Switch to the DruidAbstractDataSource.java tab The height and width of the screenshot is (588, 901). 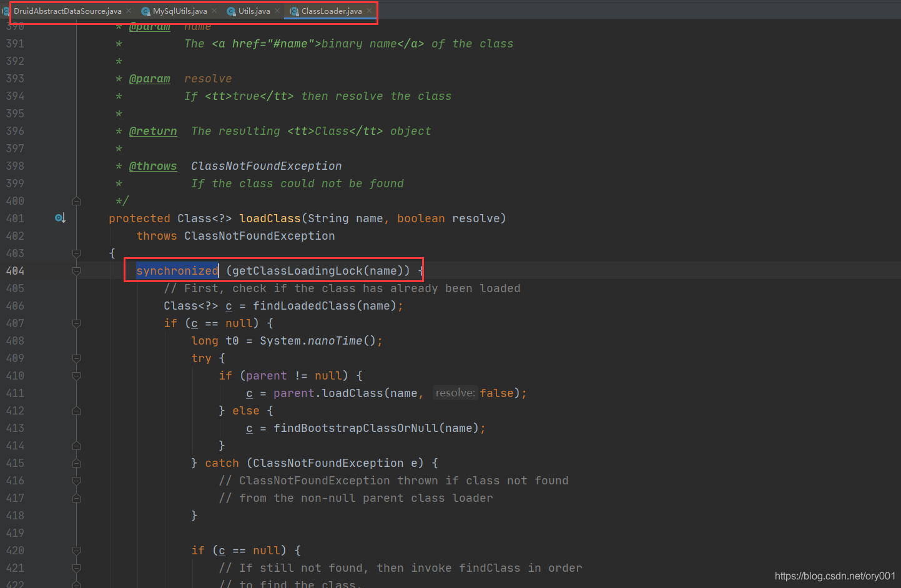click(67, 11)
